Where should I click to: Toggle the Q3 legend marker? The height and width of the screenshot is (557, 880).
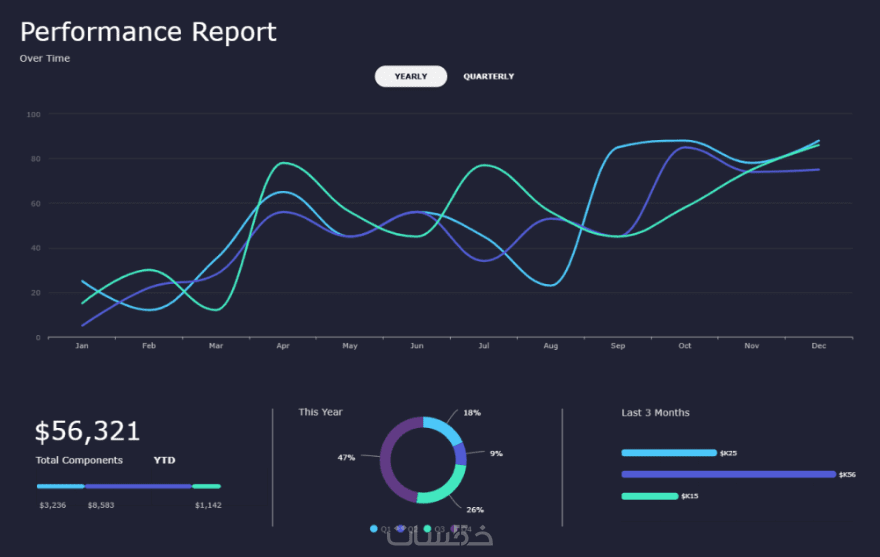click(x=427, y=528)
